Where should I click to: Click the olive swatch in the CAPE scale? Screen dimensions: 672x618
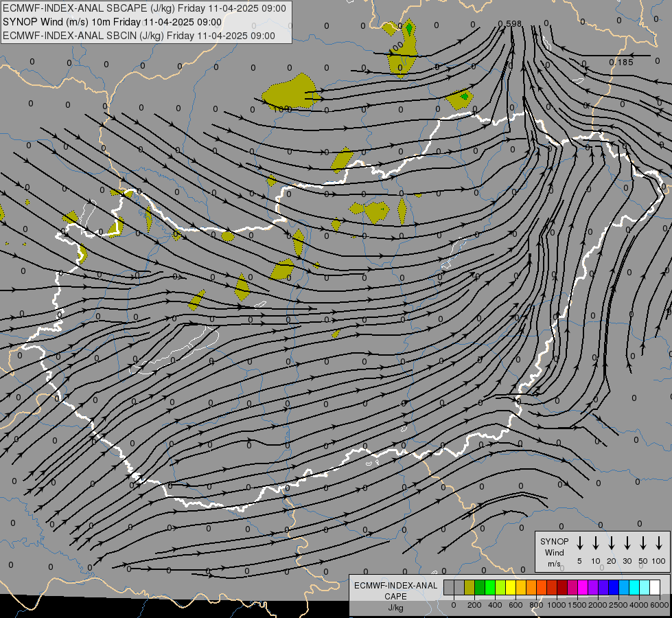click(x=470, y=588)
